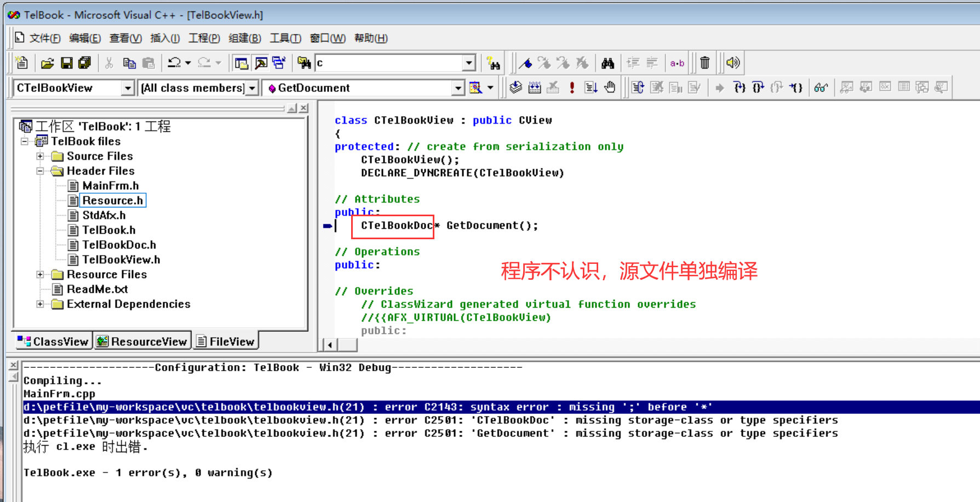Insert breakpoint using the hand icon
This screenshot has width=980, height=502.
click(610, 88)
